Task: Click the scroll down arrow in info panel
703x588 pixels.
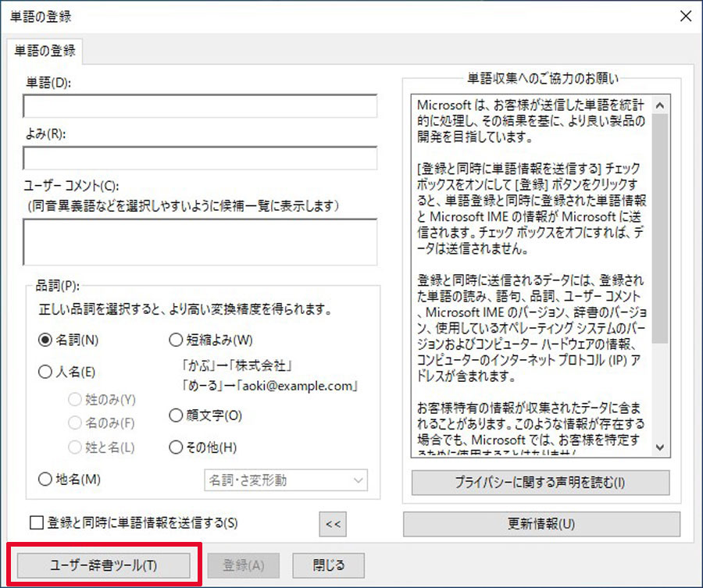Action: (660, 447)
